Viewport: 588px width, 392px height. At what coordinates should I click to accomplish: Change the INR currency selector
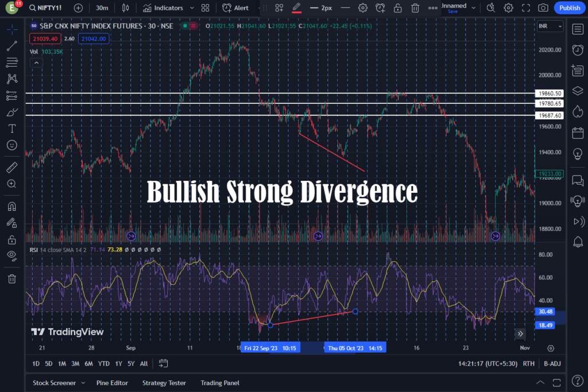click(550, 26)
